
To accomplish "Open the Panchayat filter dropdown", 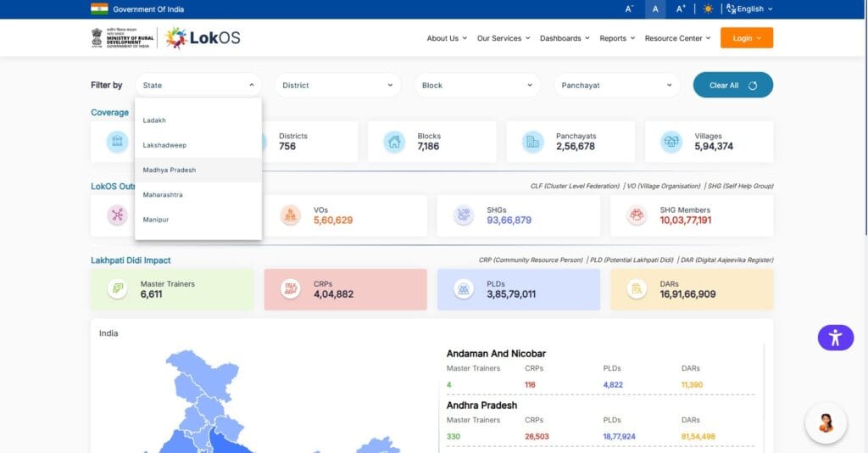I will pos(617,86).
